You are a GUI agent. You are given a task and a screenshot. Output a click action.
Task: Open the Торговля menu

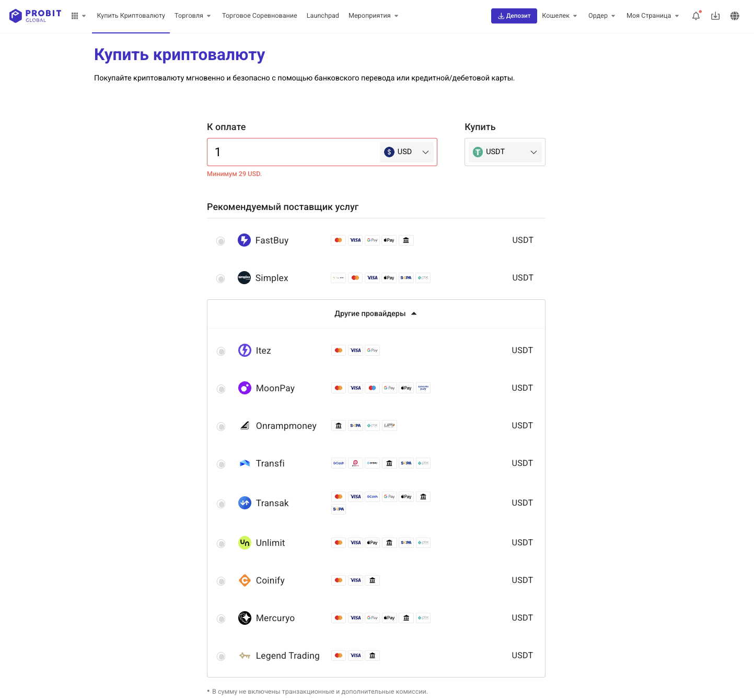coord(193,16)
